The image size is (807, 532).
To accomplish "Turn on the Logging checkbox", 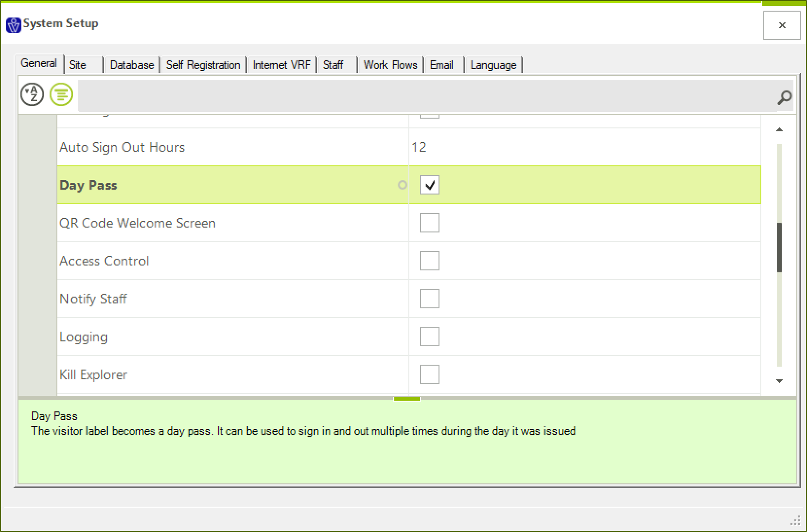I will pos(429,337).
